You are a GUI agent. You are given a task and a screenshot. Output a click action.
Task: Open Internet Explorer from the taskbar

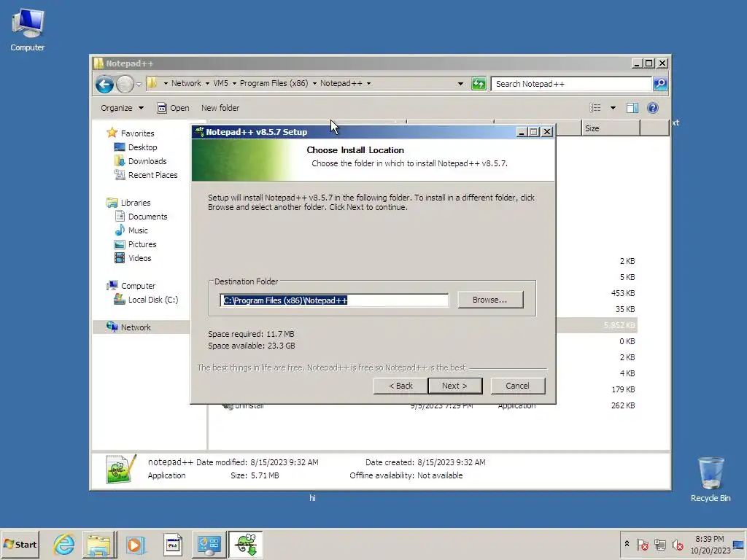(x=64, y=544)
